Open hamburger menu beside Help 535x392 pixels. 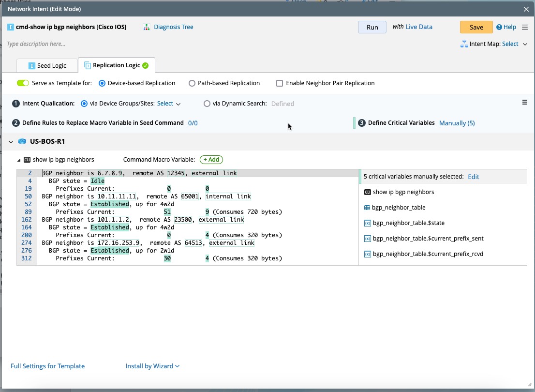tap(525, 27)
